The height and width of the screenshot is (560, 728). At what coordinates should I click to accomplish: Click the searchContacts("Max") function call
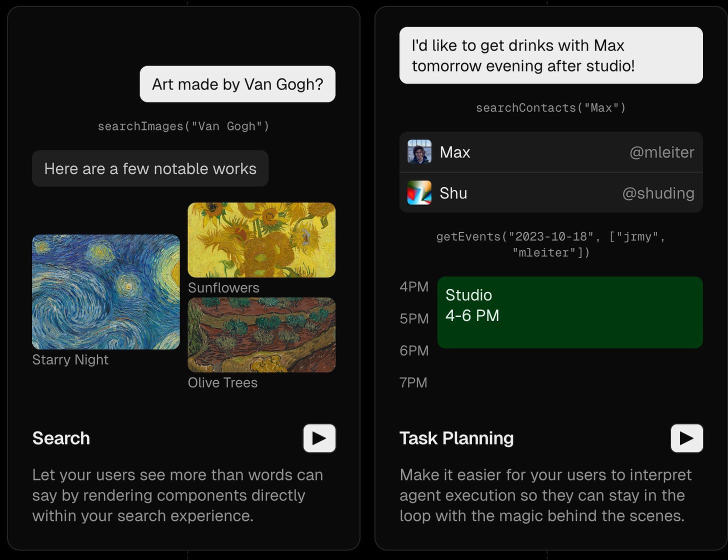[551, 107]
